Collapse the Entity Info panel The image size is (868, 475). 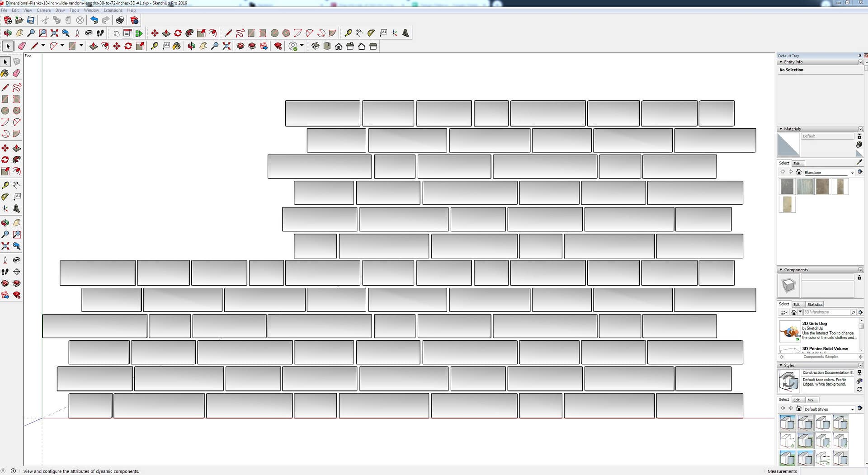coord(781,62)
